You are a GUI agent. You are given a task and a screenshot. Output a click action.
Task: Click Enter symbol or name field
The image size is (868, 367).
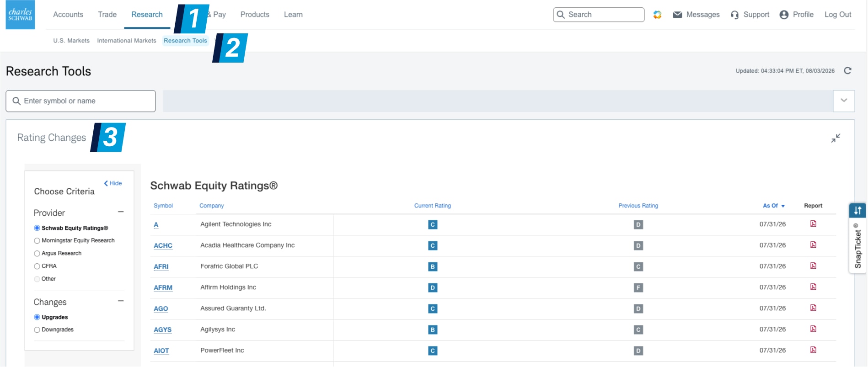[x=80, y=101]
